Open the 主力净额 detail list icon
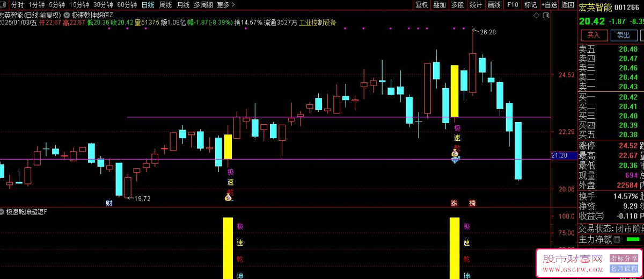 618,240
